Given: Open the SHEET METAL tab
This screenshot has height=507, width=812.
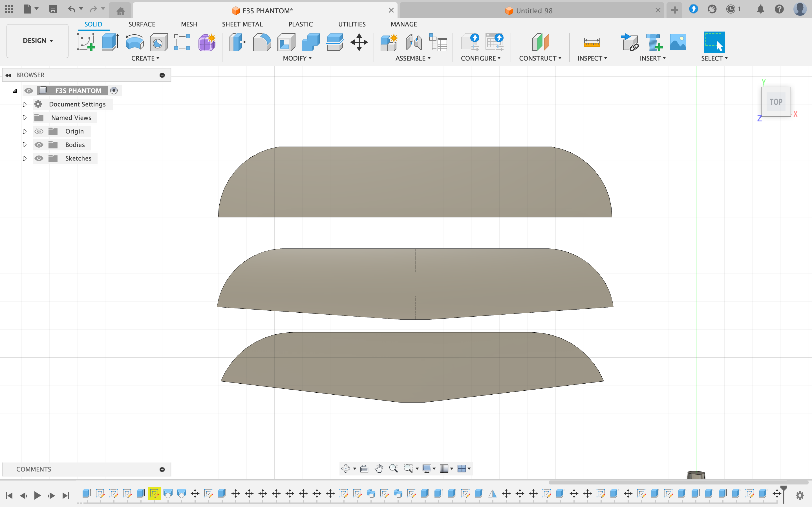Looking at the screenshot, I should click(242, 24).
